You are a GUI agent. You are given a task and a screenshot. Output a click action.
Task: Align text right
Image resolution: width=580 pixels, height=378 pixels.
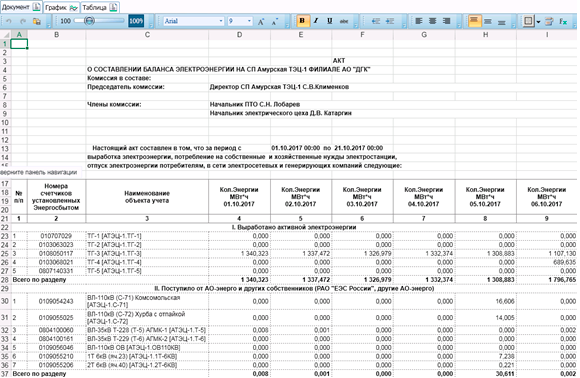click(x=446, y=21)
